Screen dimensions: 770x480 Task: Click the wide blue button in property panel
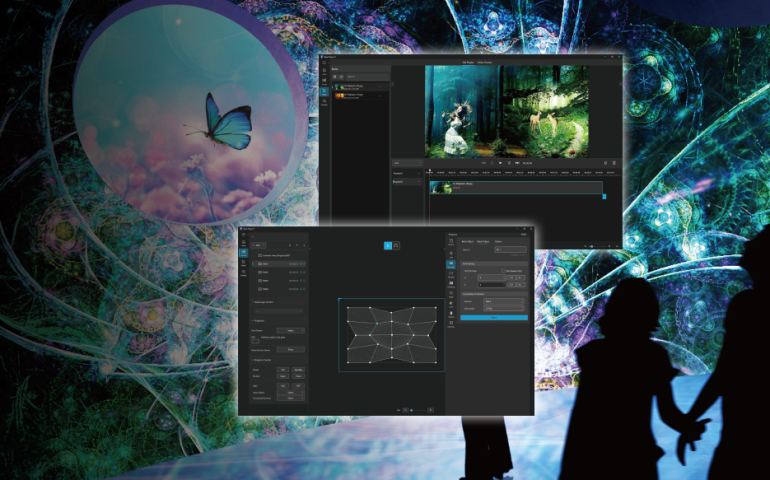pos(494,317)
